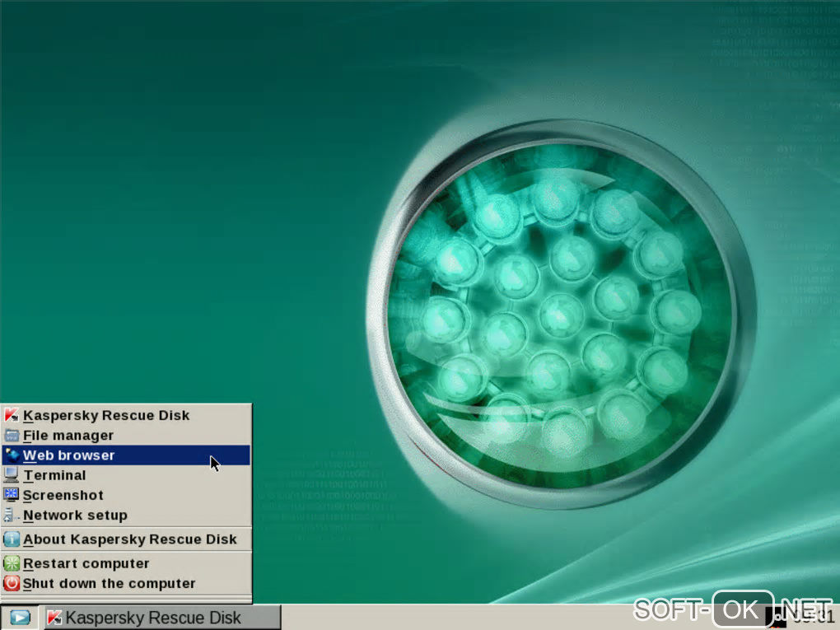This screenshot has height=630, width=840.
Task: Click the Network setup icon
Action: 12,515
